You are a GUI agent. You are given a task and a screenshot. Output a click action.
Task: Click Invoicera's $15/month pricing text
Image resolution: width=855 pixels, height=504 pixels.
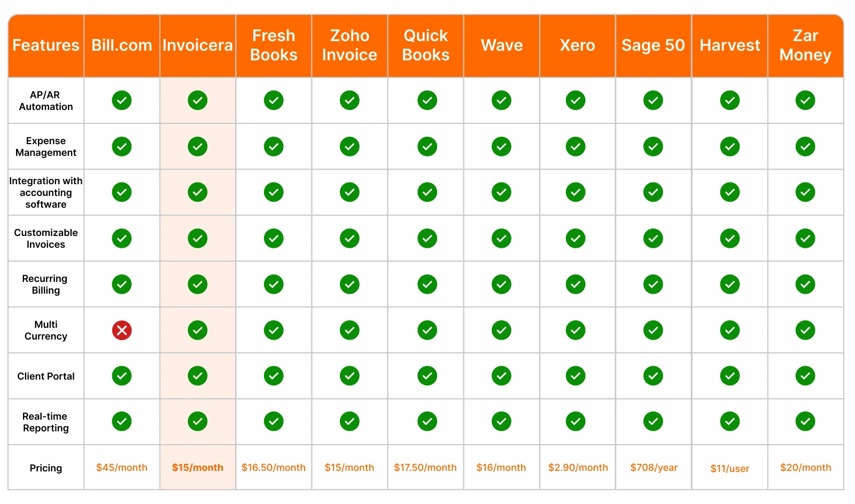coord(198,468)
